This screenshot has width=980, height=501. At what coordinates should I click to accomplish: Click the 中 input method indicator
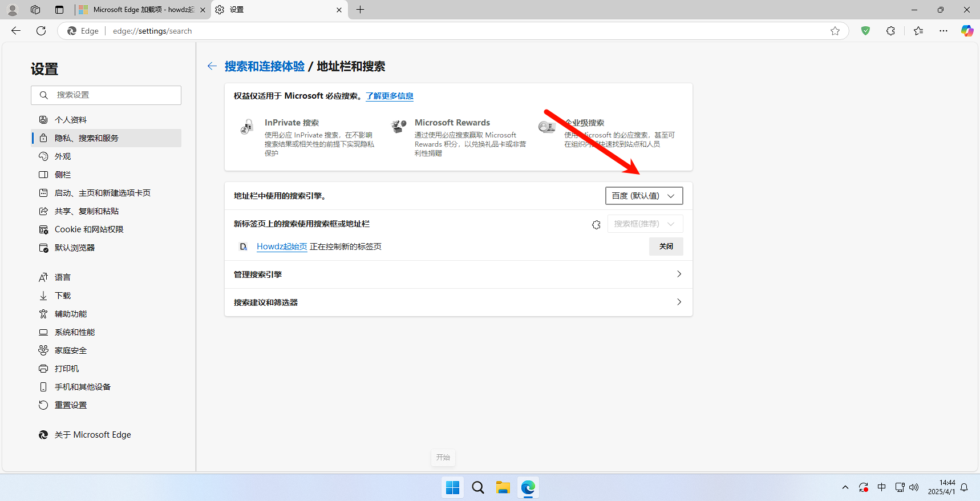pyautogui.click(x=882, y=487)
